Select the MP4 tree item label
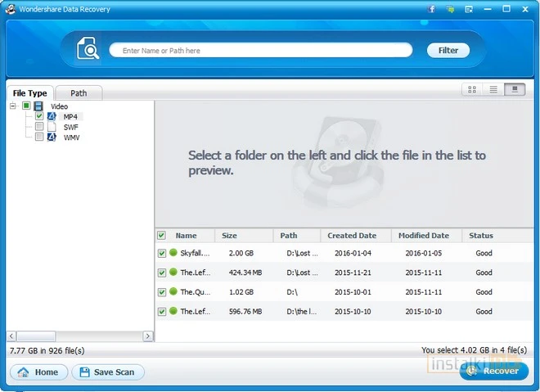Viewport: 540px width, 392px height. point(70,117)
